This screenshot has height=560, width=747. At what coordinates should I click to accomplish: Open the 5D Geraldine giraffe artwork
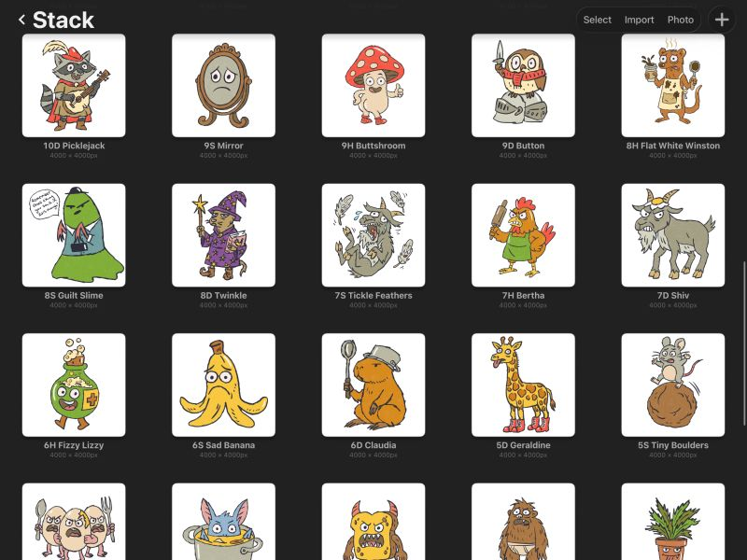pos(523,385)
